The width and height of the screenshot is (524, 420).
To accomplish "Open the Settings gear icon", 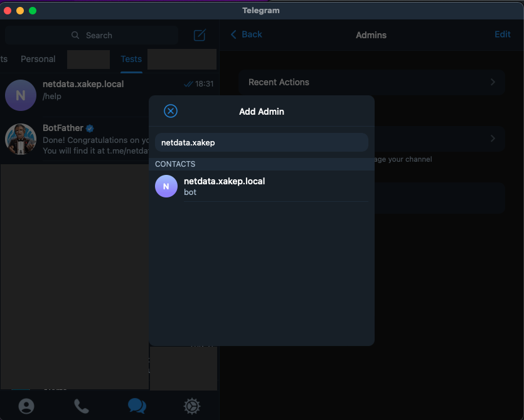I will tap(192, 406).
